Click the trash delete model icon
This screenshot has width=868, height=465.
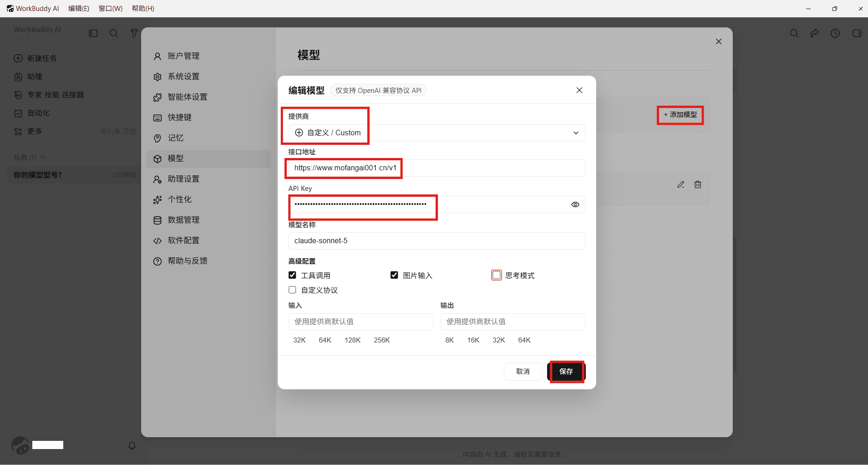point(698,184)
